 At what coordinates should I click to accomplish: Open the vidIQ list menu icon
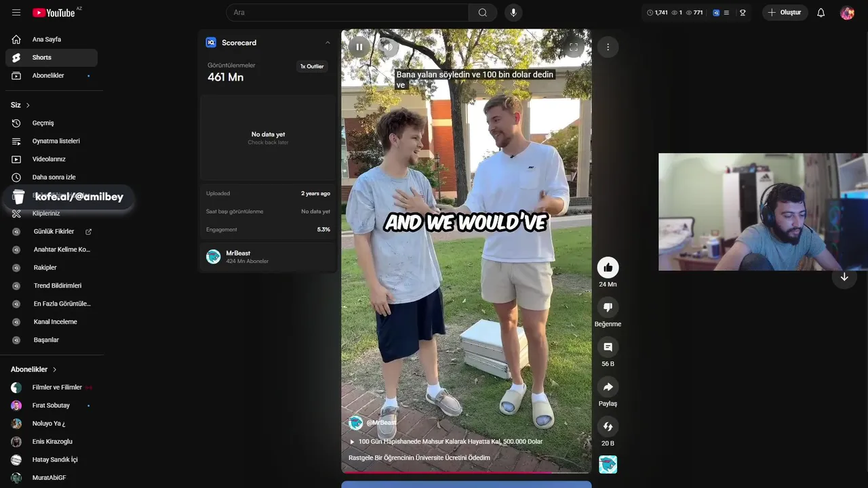[x=726, y=13]
